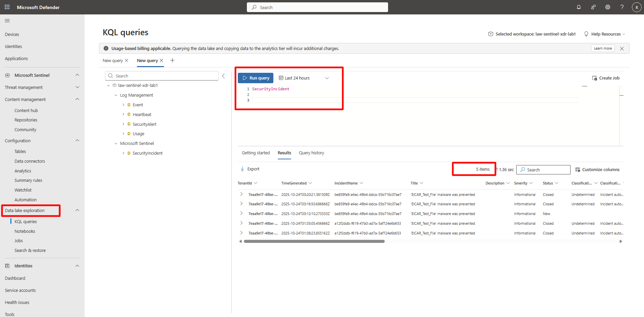Expand the Heartbeat table node
The height and width of the screenshot is (317, 644).
coord(123,114)
